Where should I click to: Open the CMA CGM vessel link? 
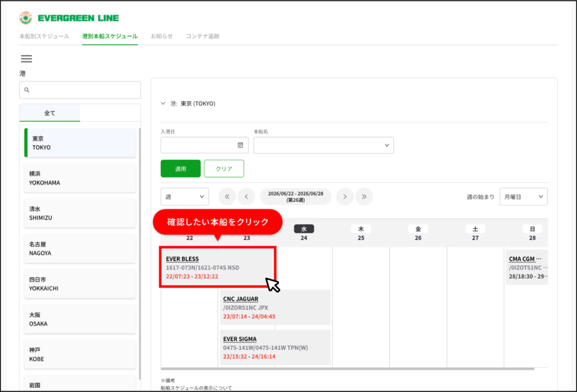[x=525, y=259]
